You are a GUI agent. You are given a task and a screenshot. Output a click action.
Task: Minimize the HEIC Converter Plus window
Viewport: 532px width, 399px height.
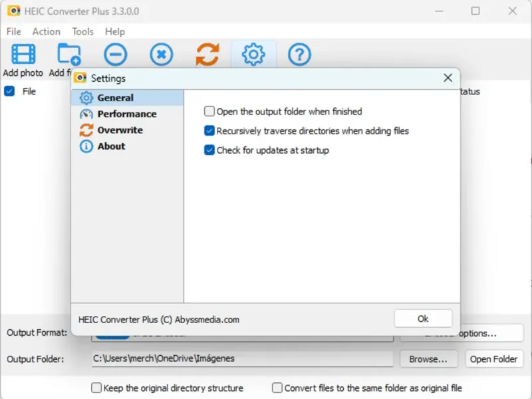[439, 11]
